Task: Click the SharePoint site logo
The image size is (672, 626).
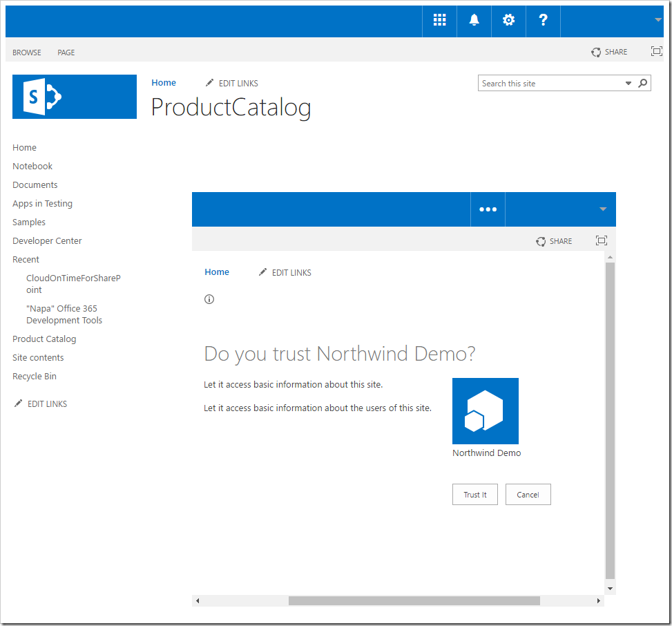Action: [75, 97]
